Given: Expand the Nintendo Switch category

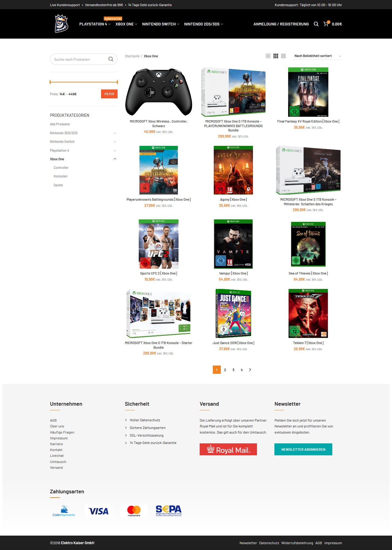Looking at the screenshot, I should (x=115, y=142).
